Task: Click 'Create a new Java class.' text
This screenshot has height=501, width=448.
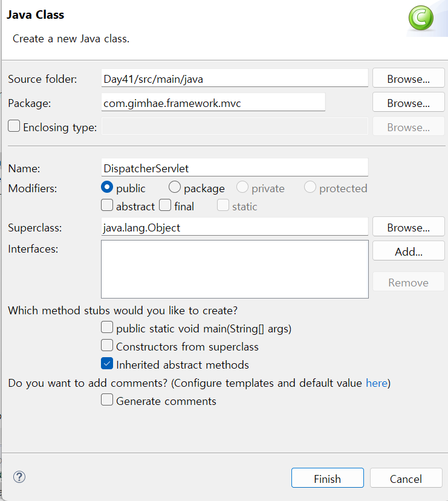Action: tap(71, 39)
